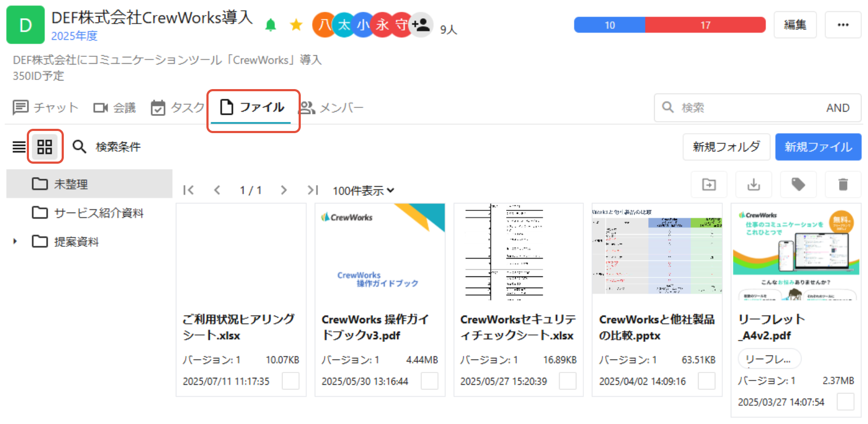Select checkbox for ご利用状況ヒアリングシート.xlsx

tap(291, 381)
